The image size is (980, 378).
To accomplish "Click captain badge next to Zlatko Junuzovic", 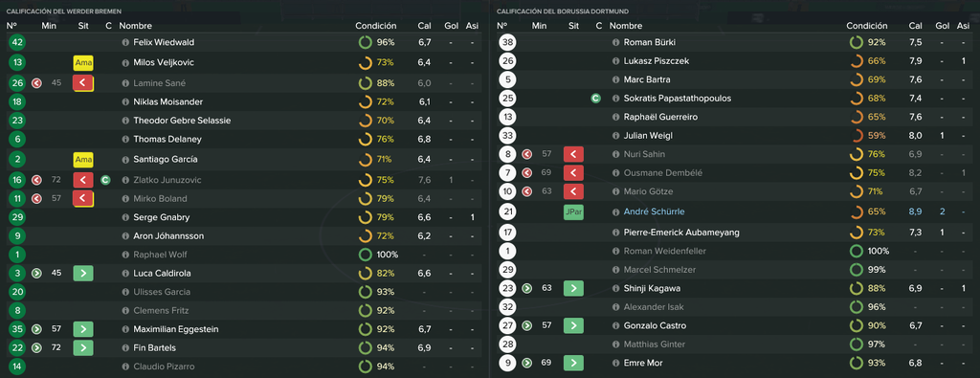I will [105, 180].
